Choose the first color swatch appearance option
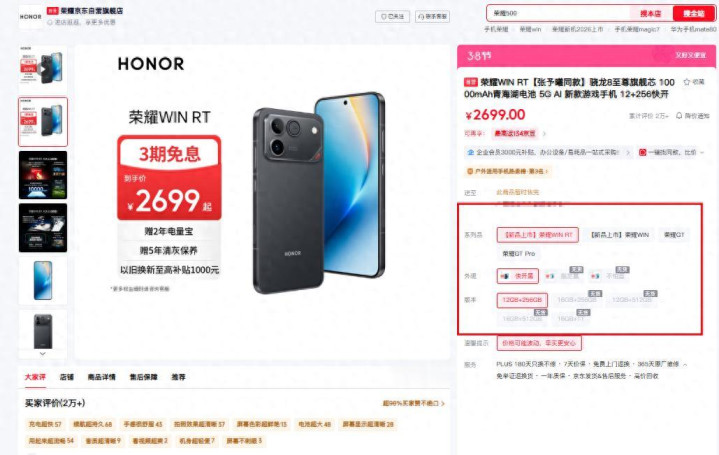This screenshot has width=719, height=455. (x=518, y=276)
